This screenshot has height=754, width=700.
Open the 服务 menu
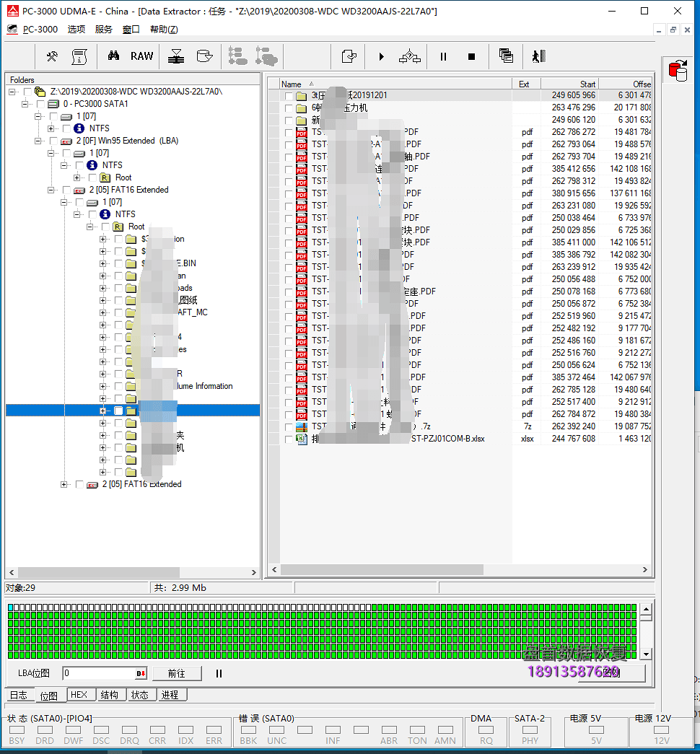pos(103,30)
